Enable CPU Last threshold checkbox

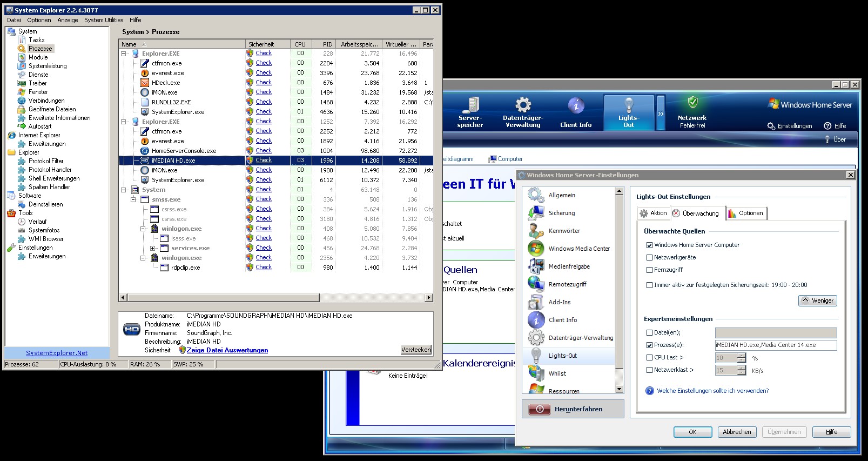(650, 357)
